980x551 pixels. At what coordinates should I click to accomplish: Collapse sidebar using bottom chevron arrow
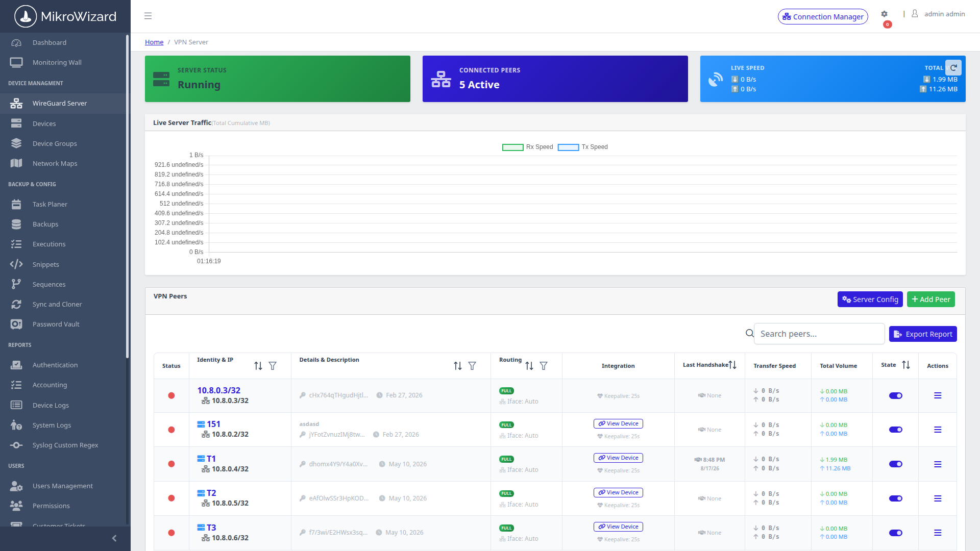click(x=114, y=538)
